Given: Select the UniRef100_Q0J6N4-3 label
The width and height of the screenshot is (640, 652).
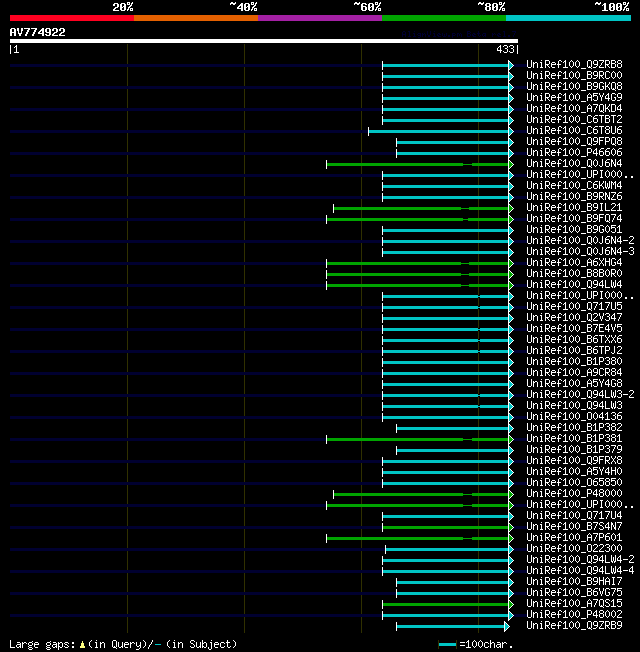Looking at the screenshot, I should pyautogui.click(x=581, y=252).
